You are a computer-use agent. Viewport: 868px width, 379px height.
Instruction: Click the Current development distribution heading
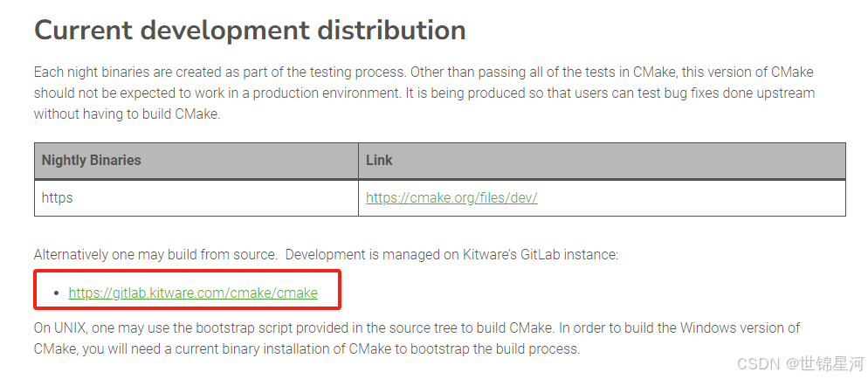point(250,31)
